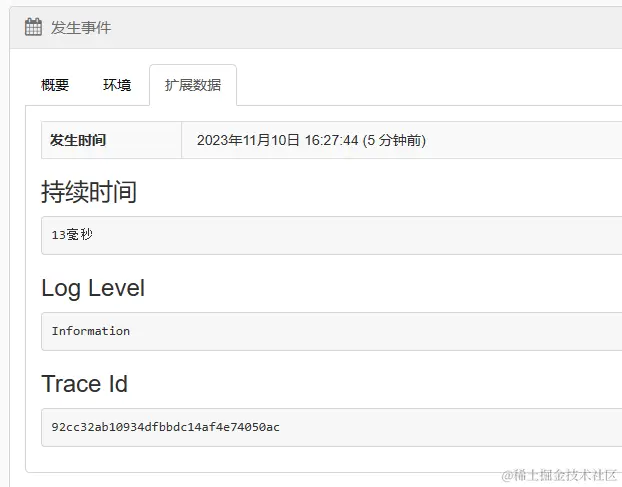Select the 13毫秒 duration value
The height and width of the screenshot is (487, 622).
tap(72, 235)
